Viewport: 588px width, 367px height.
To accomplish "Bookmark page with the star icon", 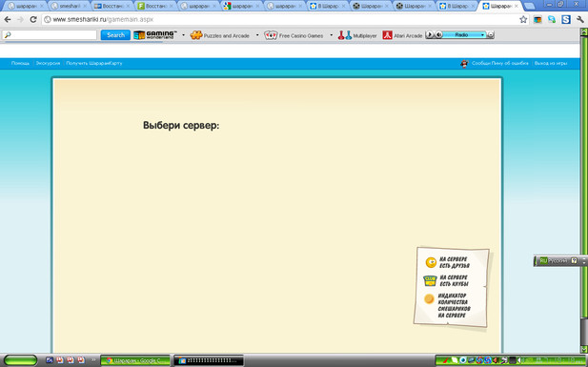I will (523, 19).
